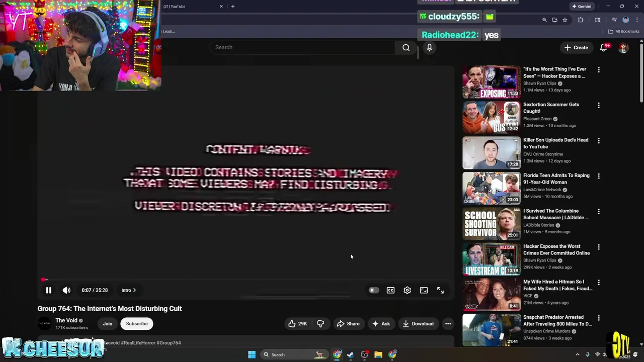Pause the video with the pause button
Image resolution: width=644 pixels, height=362 pixels.
pos(48,290)
